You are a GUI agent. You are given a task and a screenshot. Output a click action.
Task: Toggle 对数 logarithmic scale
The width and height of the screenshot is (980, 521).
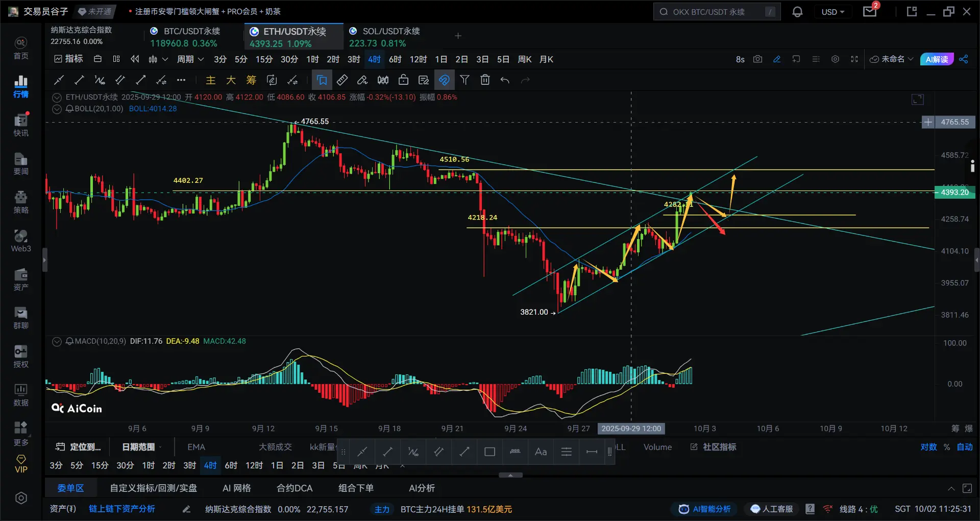[928, 447]
